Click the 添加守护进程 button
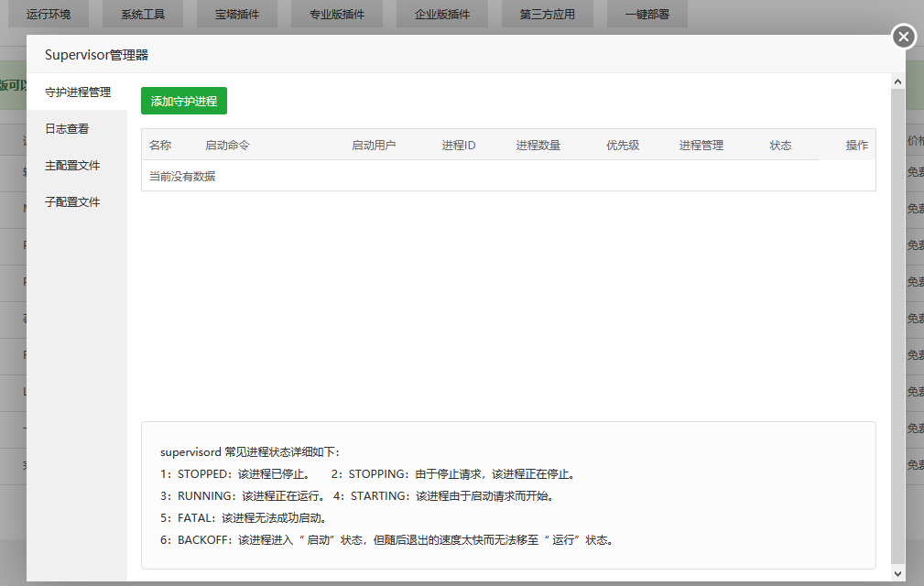Image resolution: width=924 pixels, height=586 pixels. click(x=184, y=101)
